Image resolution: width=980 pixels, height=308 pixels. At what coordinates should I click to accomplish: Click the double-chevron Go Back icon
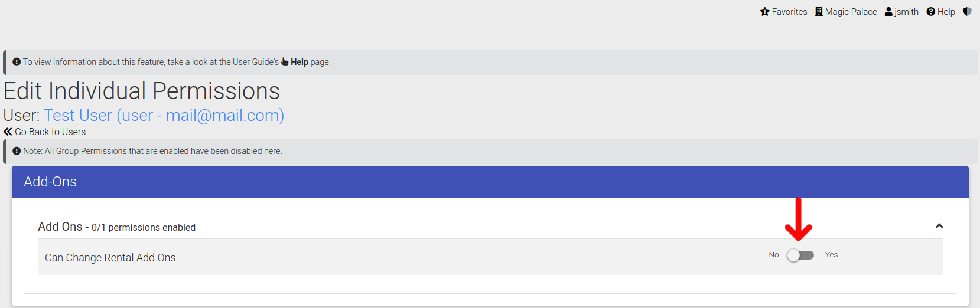coord(8,132)
